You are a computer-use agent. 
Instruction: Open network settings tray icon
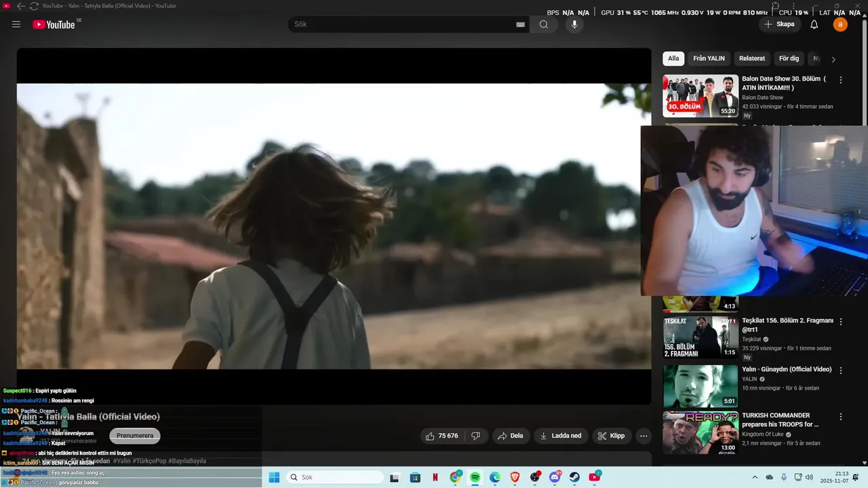point(797,478)
